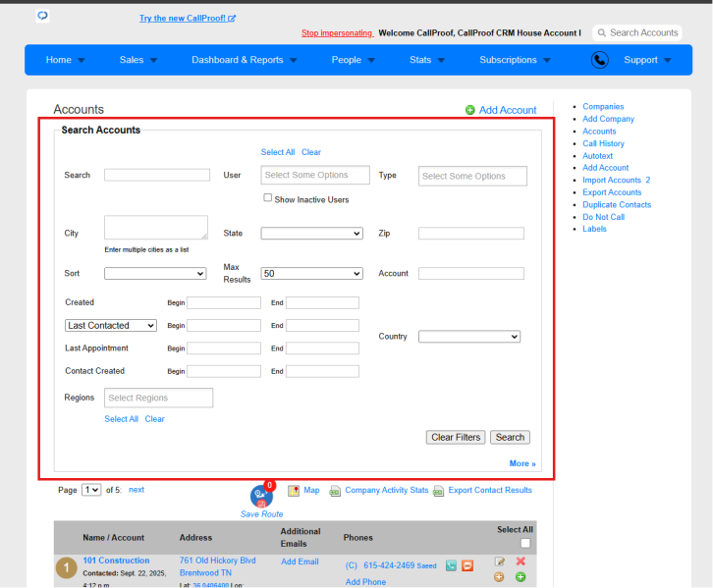
Task: Click the top Search Accounts box
Action: 637,33
